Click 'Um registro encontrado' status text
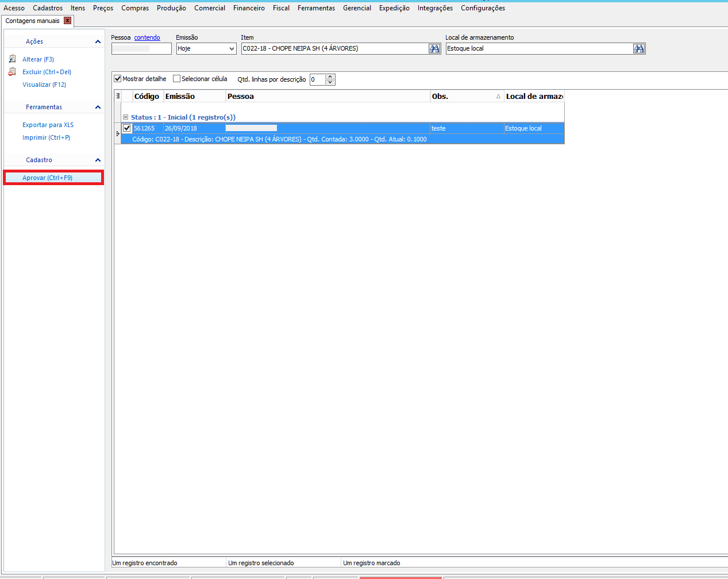 145,563
